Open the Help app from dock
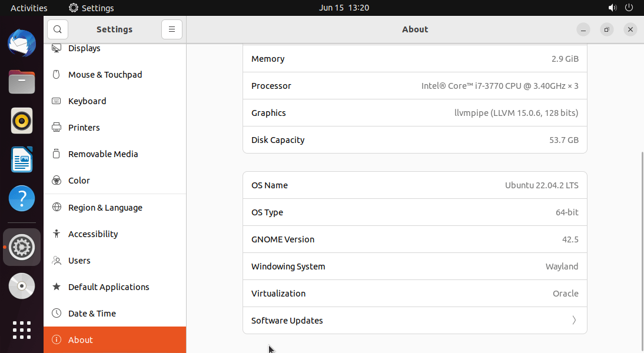The image size is (644, 353). coord(22,198)
